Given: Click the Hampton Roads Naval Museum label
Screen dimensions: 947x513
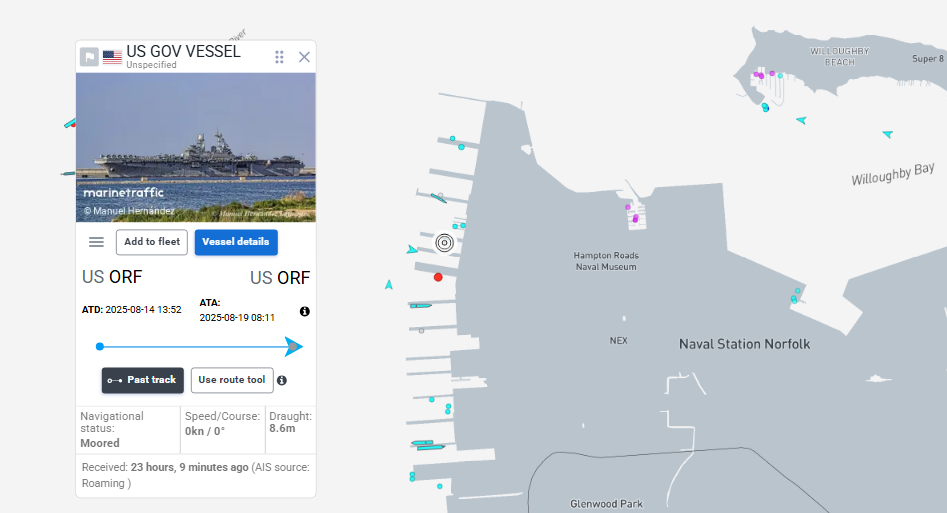Looking at the screenshot, I should 606,261.
